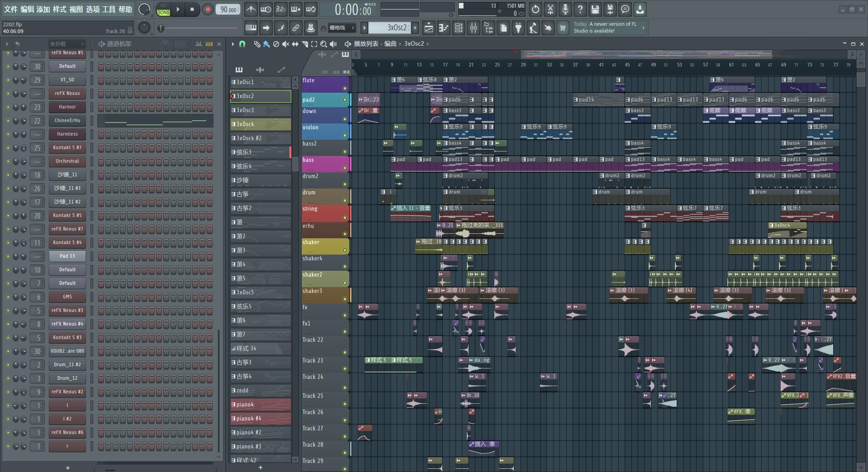
Task: Enable wait for input before playing
Action: (x=266, y=9)
